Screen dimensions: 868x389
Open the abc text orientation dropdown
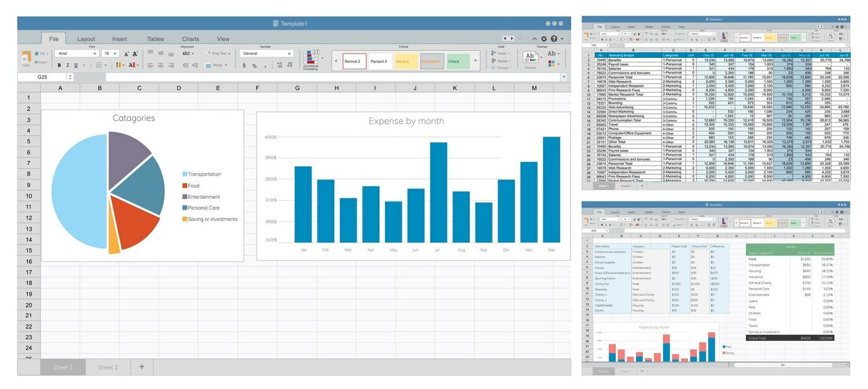tap(188, 54)
